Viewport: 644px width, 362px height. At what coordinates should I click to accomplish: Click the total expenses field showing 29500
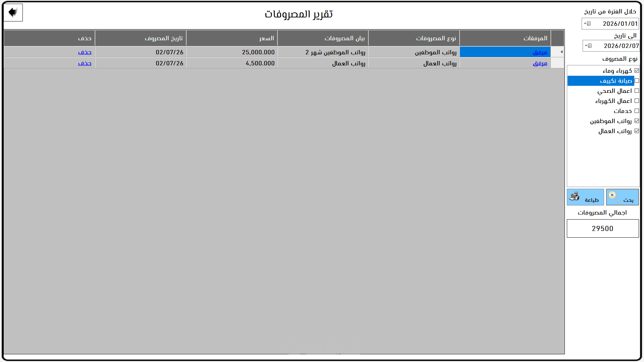(x=602, y=229)
